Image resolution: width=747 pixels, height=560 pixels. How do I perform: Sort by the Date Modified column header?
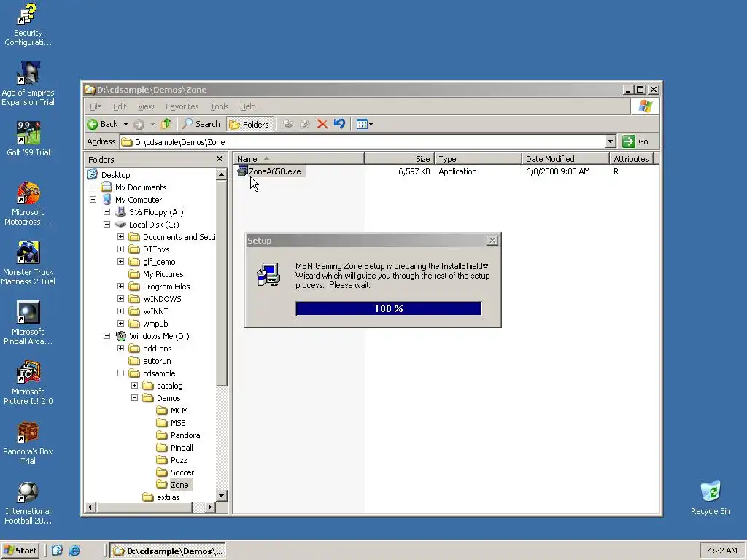(x=566, y=158)
